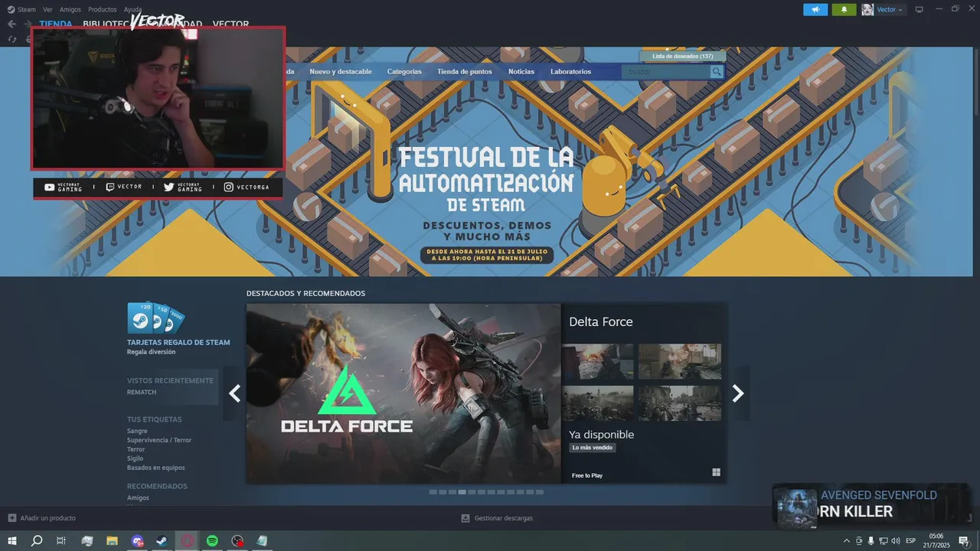This screenshot has height=551, width=980.
Task: Open Task View on the taskbar
Action: (61, 541)
